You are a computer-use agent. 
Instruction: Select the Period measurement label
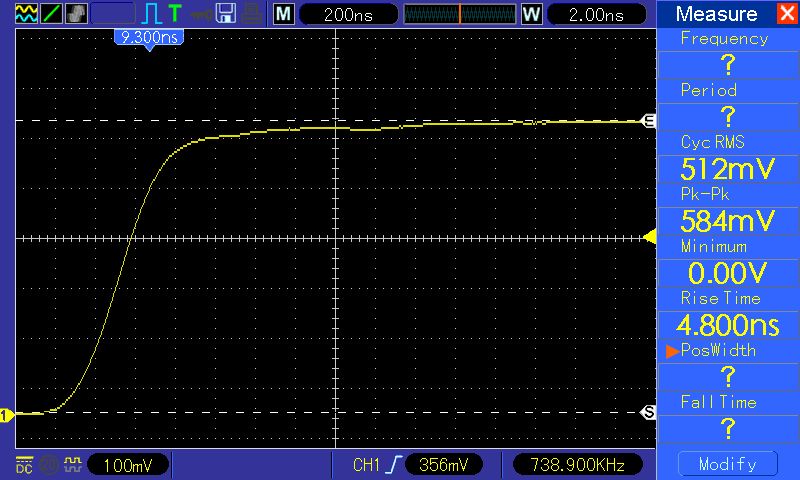pyautogui.click(x=709, y=90)
